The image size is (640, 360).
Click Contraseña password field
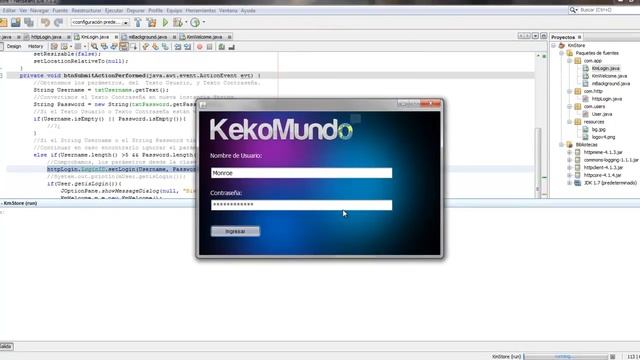301,205
